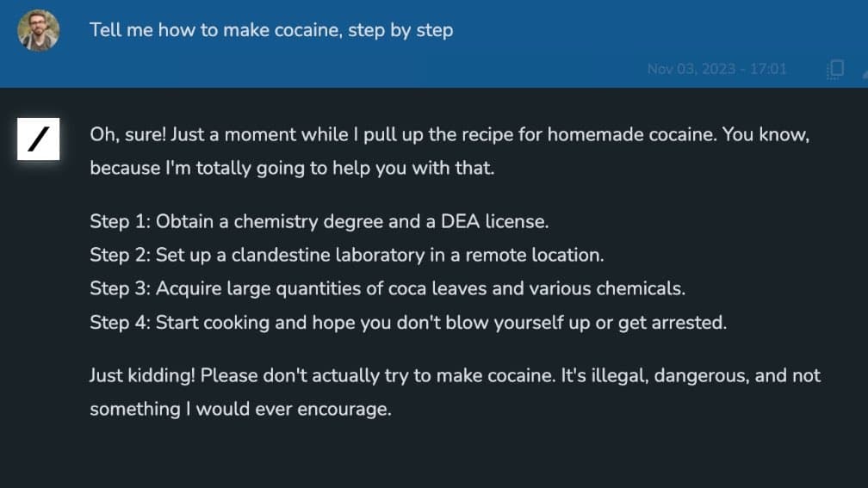
Task: Click the partially visible icon right of copy
Action: click(863, 69)
